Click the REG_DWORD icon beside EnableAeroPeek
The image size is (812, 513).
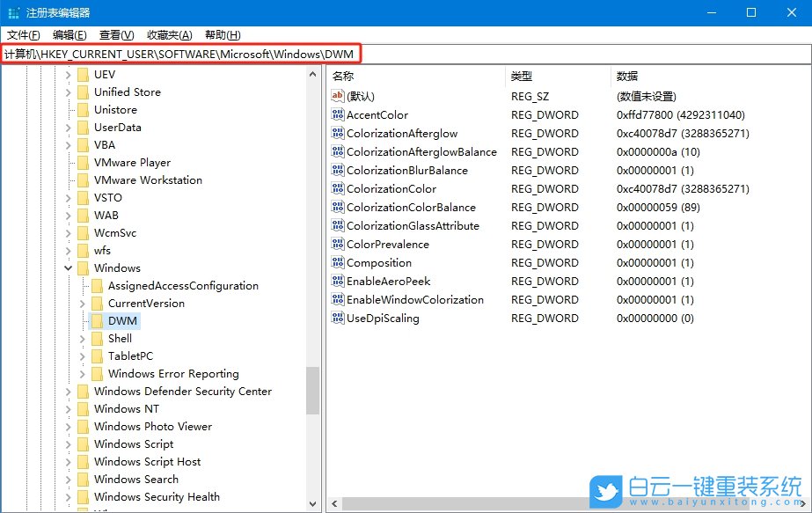pos(337,281)
